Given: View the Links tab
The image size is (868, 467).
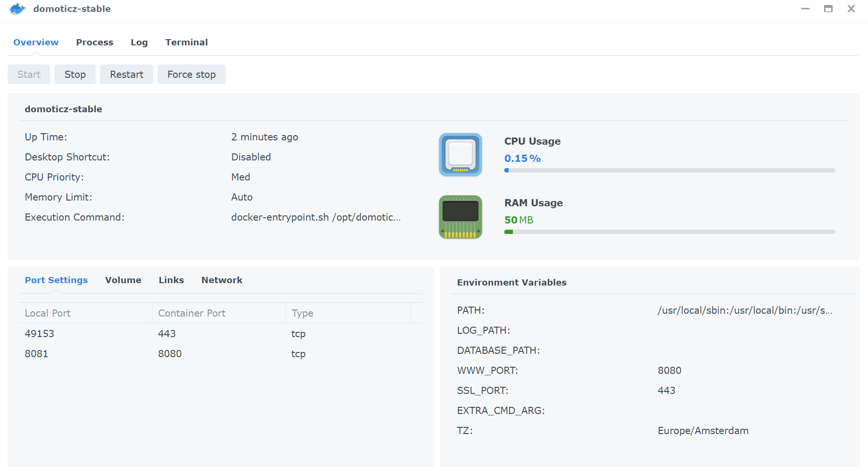Looking at the screenshot, I should coord(171,280).
